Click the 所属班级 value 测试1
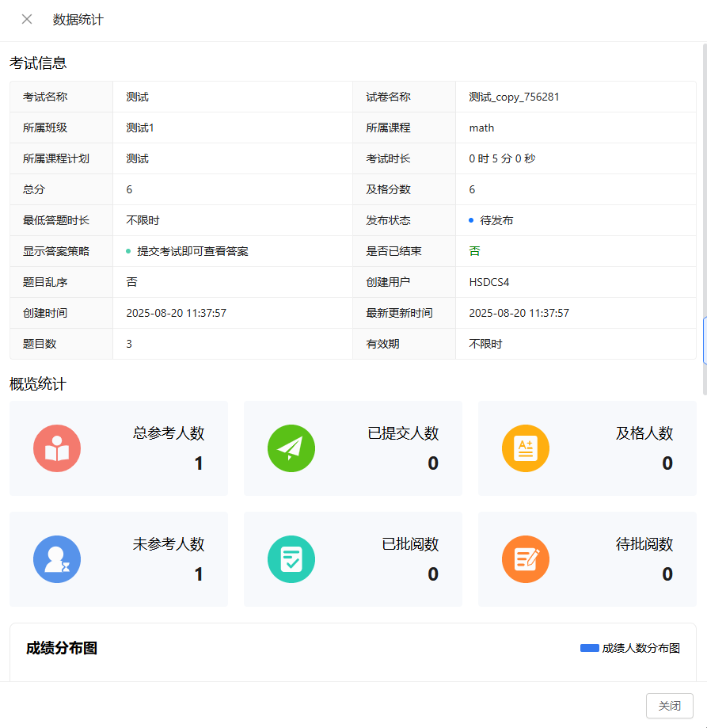The image size is (707, 728). 140,128
